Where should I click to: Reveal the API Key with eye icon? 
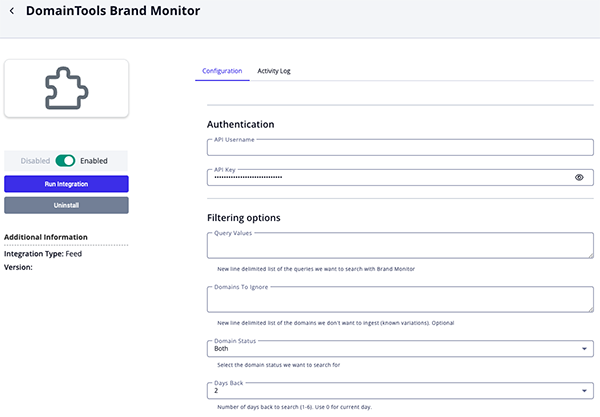[x=579, y=177]
